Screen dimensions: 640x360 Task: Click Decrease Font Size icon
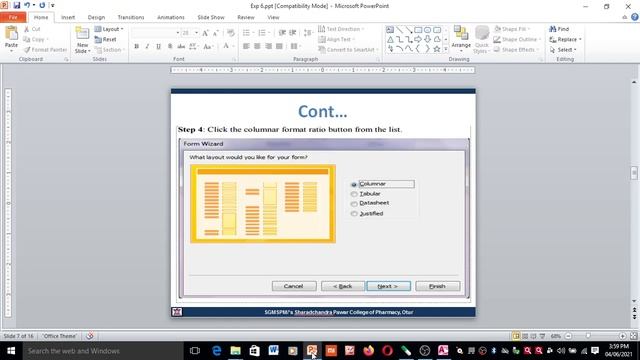click(216, 33)
